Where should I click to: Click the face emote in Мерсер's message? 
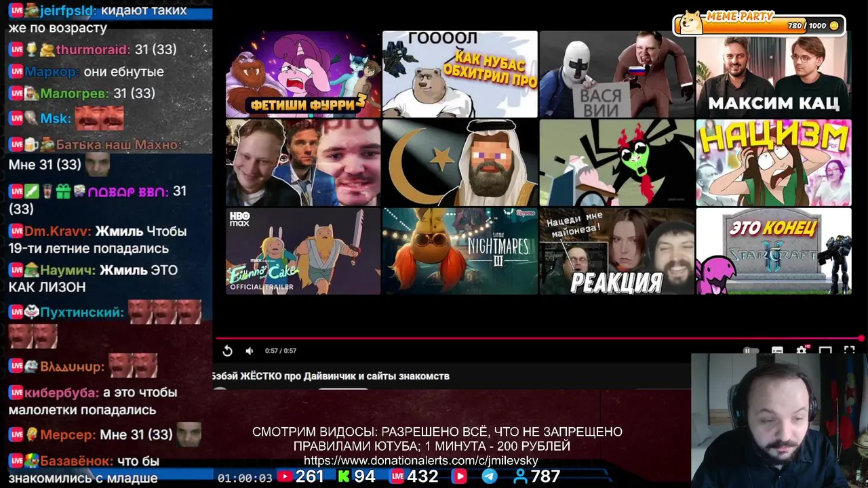[x=189, y=434]
